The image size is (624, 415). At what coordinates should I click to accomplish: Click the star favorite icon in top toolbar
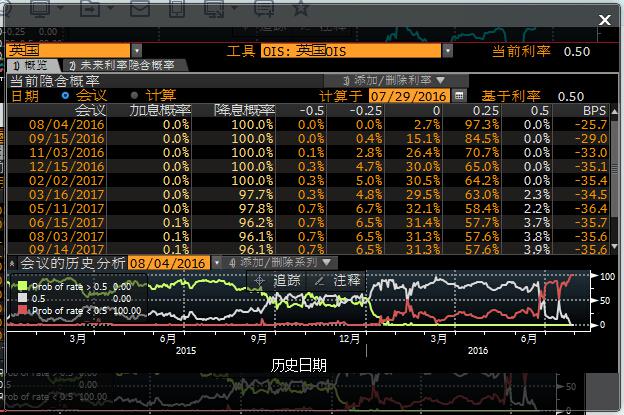coord(299,9)
